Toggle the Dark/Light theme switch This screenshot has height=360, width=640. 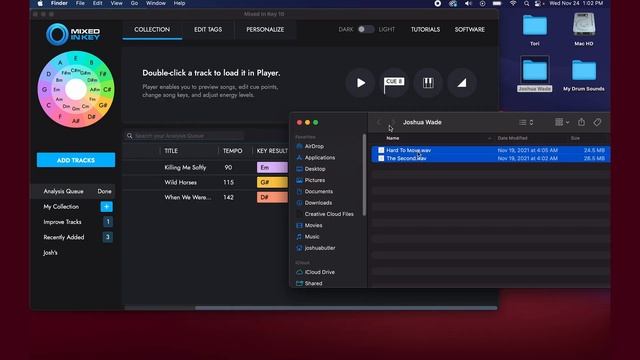[x=365, y=29]
